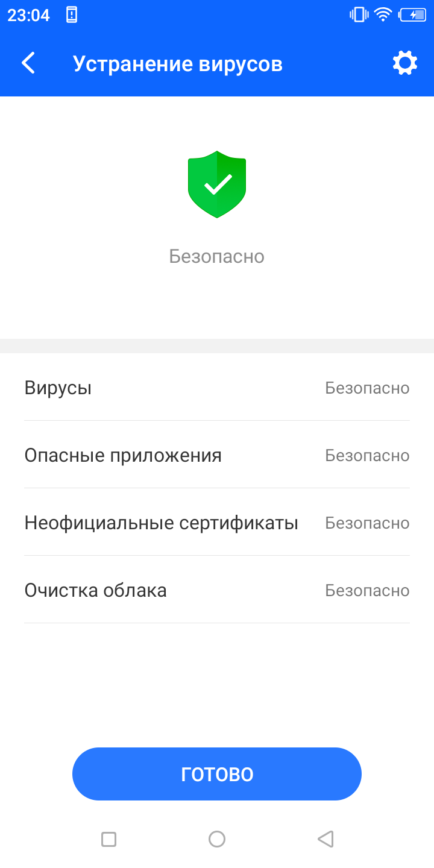Open settings via gear icon
The image size is (434, 868).
pyautogui.click(x=405, y=63)
